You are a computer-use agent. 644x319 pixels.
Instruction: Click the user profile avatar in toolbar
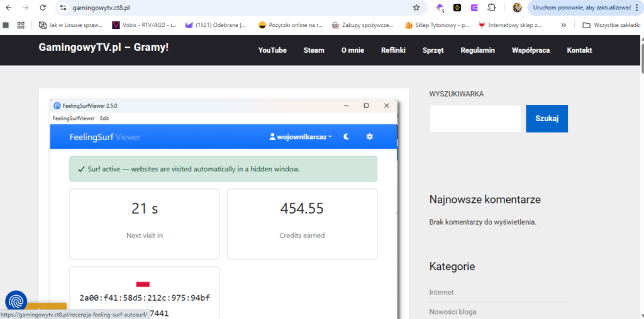517,8
